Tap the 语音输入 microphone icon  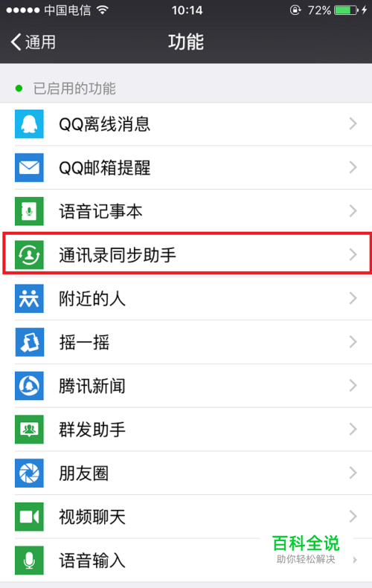29,560
